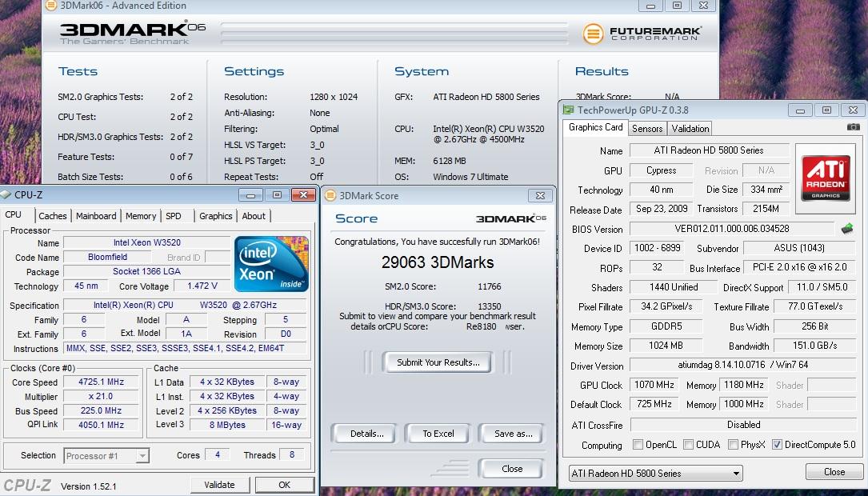Switch to the Graphics tab in CPU-Z

coord(215,216)
